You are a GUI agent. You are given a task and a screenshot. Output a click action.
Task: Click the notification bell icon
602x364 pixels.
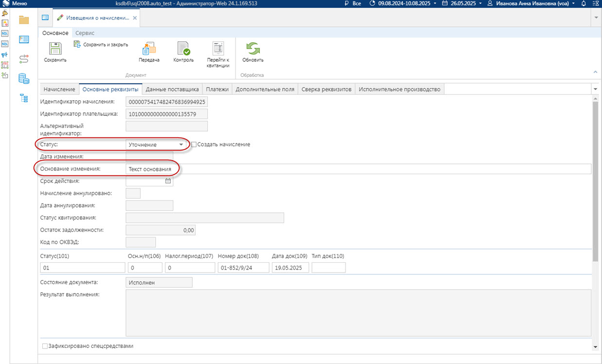[x=583, y=3]
